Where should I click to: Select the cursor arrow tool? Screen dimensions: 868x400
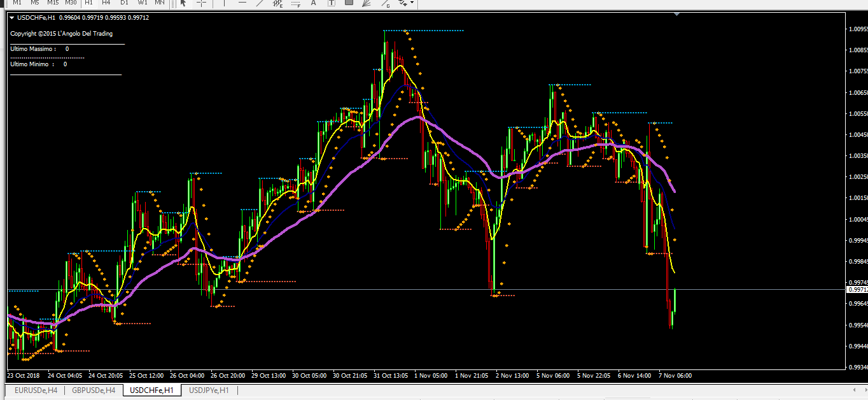pyautogui.click(x=183, y=3)
